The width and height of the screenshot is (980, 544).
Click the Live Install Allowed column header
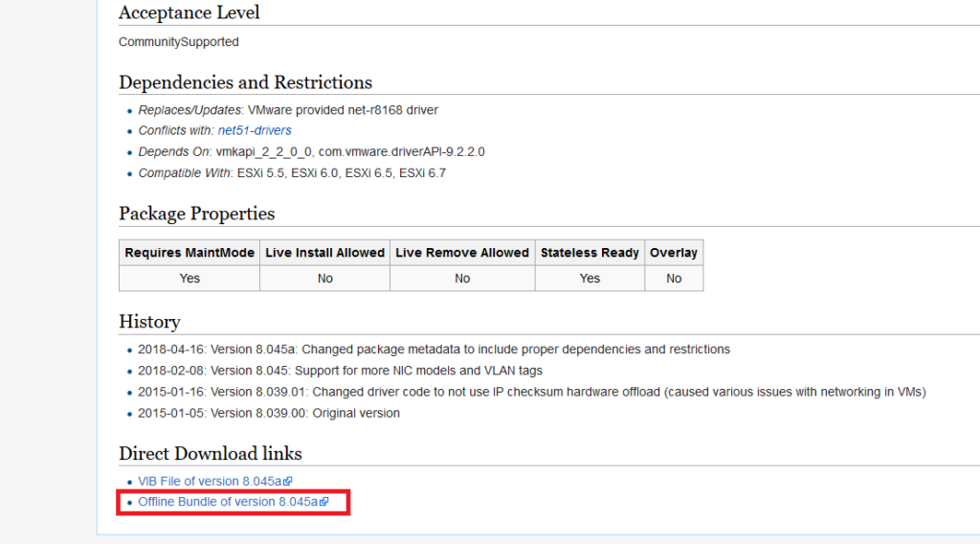pos(324,253)
